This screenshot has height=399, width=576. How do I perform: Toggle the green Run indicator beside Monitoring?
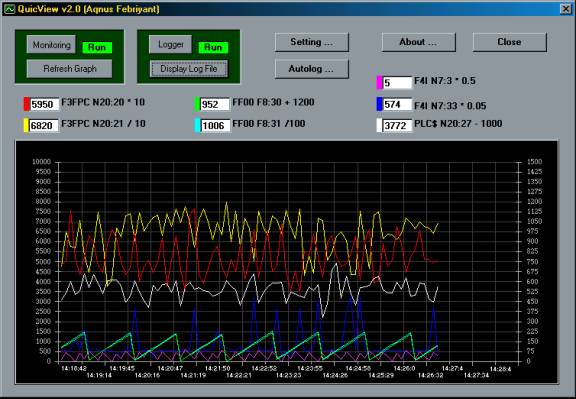97,47
